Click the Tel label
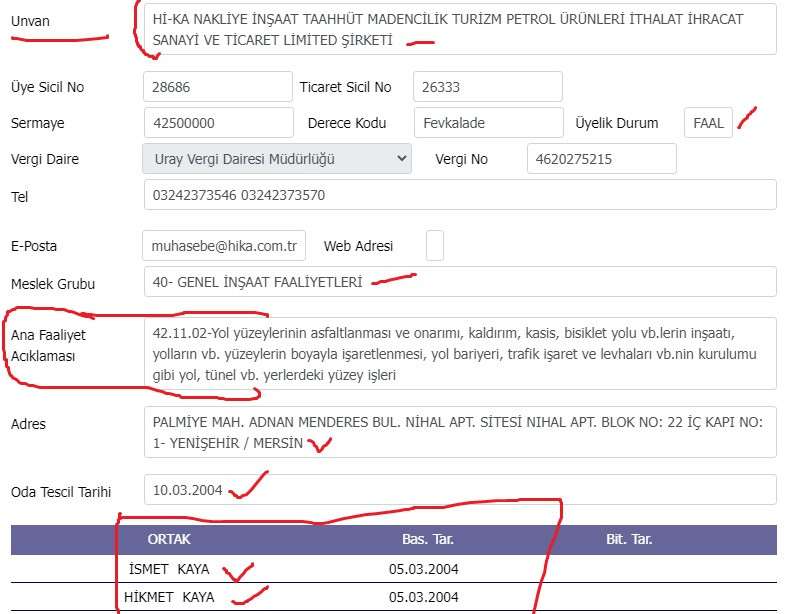Image resolution: width=788 pixels, height=614 pixels. pos(20,197)
